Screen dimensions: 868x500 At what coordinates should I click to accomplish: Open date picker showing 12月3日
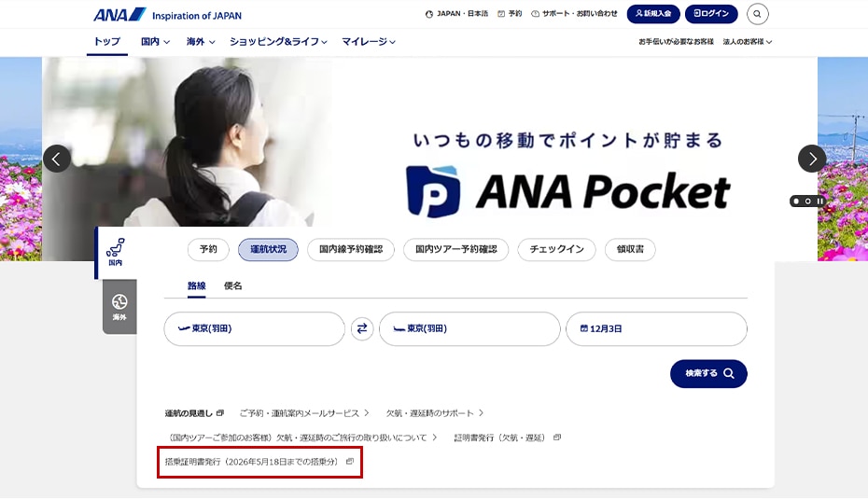656,329
